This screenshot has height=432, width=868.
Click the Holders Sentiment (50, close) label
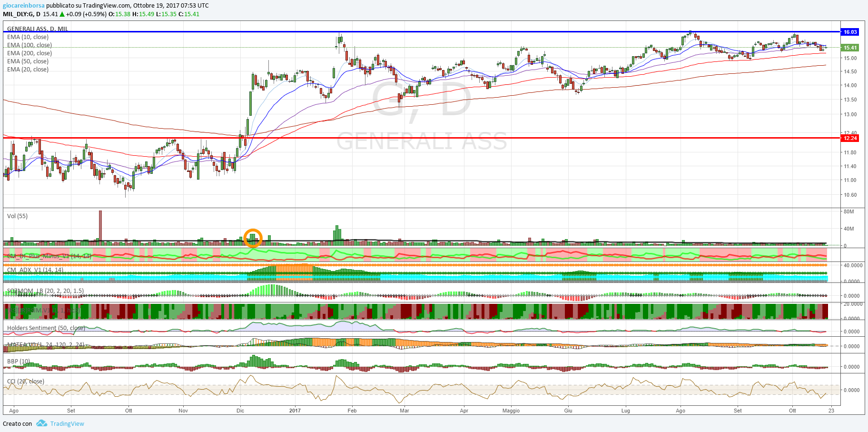coord(46,328)
